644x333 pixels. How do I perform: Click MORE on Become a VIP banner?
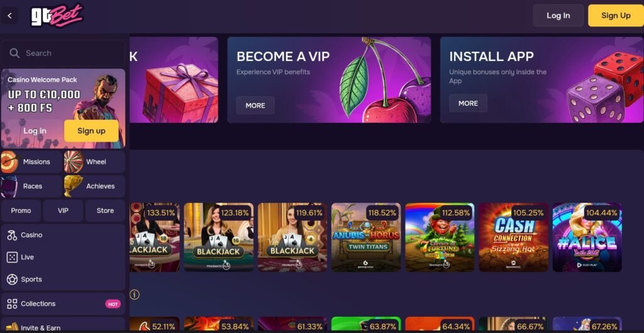[255, 105]
